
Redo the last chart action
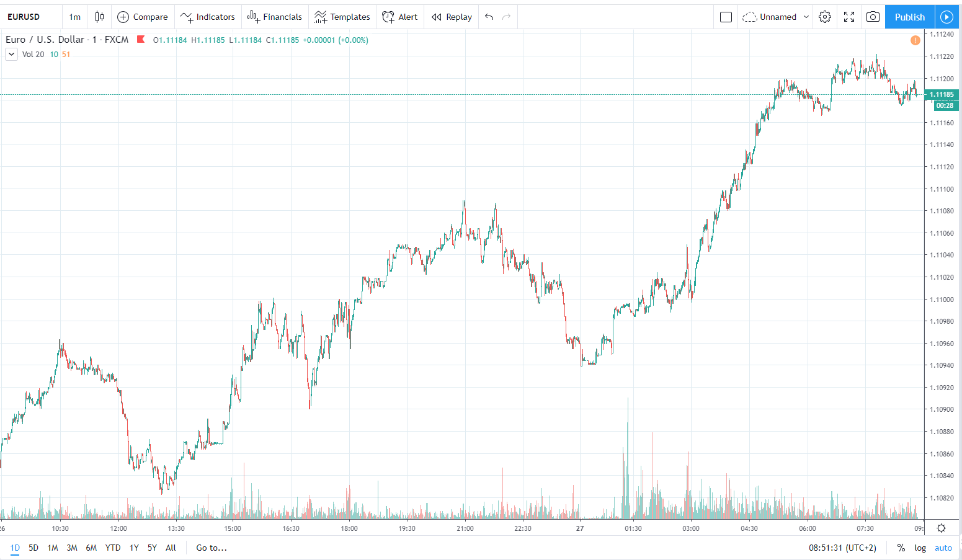point(506,17)
